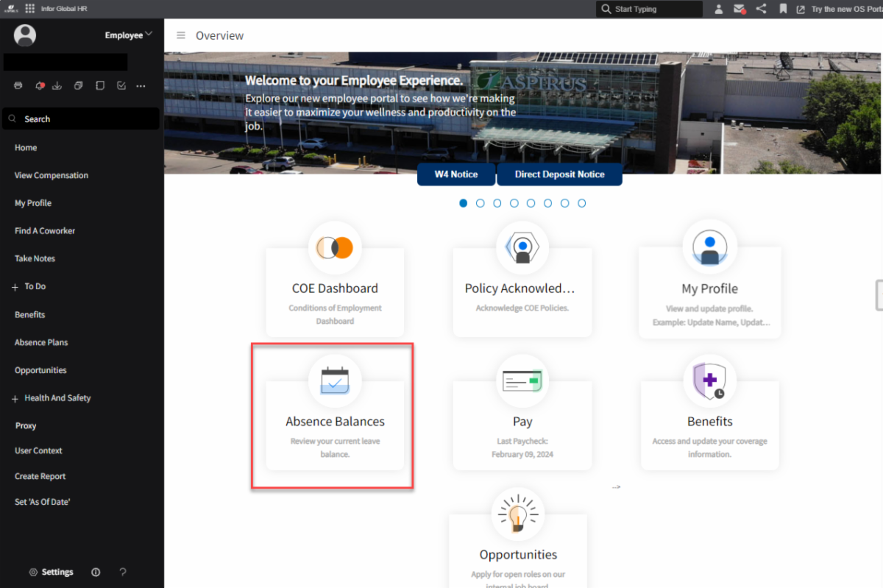Image resolution: width=883 pixels, height=588 pixels.
Task: Click the info icon beside Settings
Action: click(96, 572)
